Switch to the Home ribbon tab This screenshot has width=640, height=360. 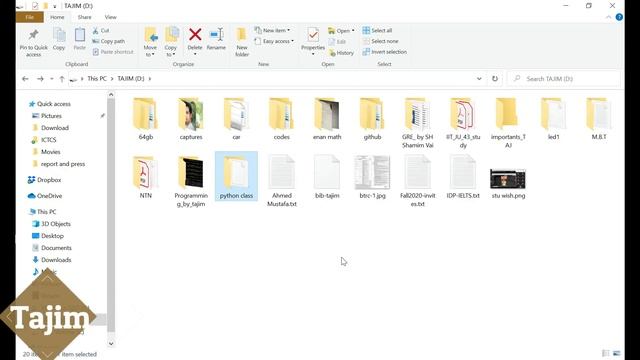pos(57,17)
